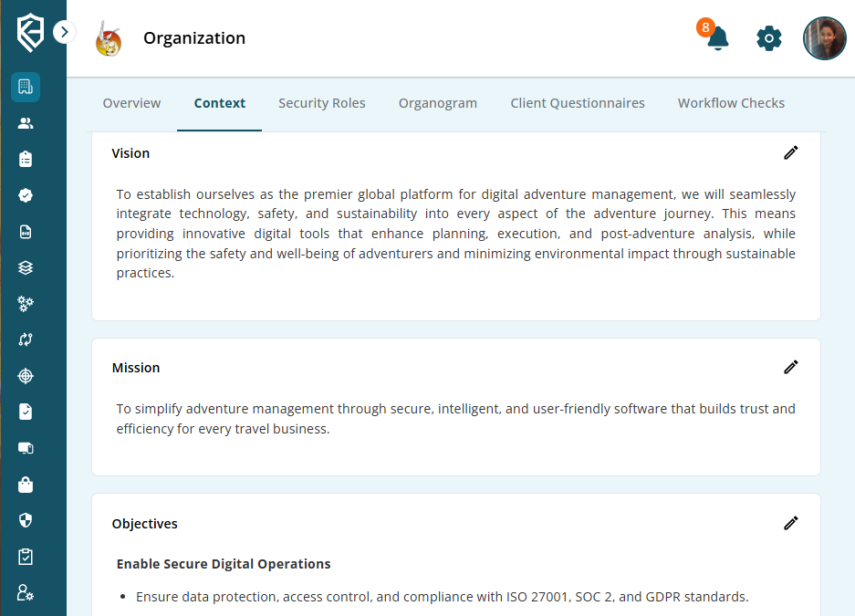Click the shield security icon in sidebar
The height and width of the screenshot is (616, 855).
click(x=25, y=520)
